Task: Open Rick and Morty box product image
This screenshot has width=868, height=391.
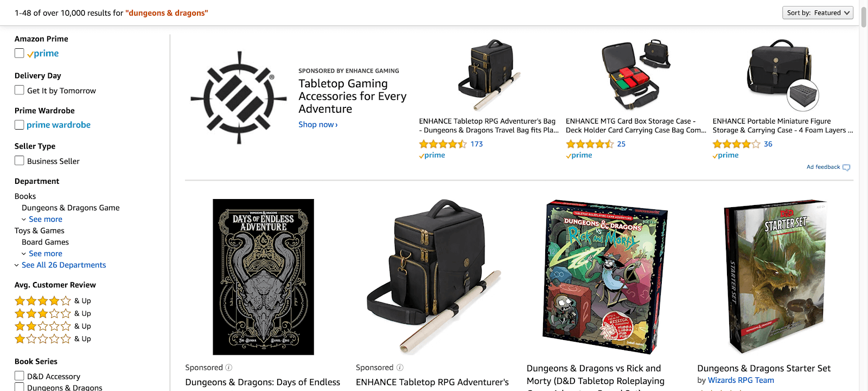Action: [x=604, y=277]
